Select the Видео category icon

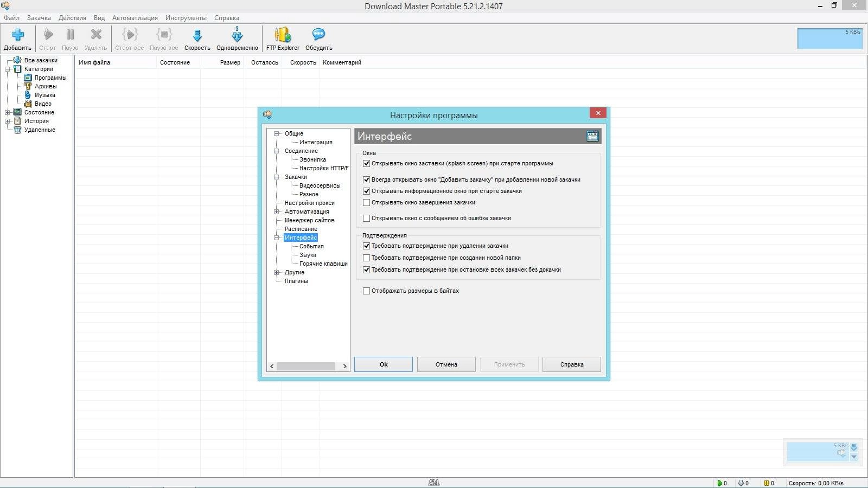click(28, 104)
